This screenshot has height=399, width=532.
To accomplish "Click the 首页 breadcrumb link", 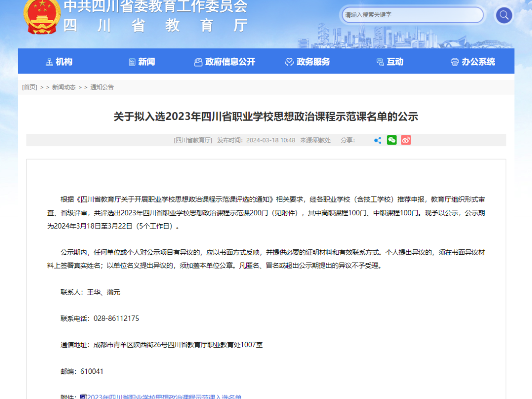I will coord(30,87).
